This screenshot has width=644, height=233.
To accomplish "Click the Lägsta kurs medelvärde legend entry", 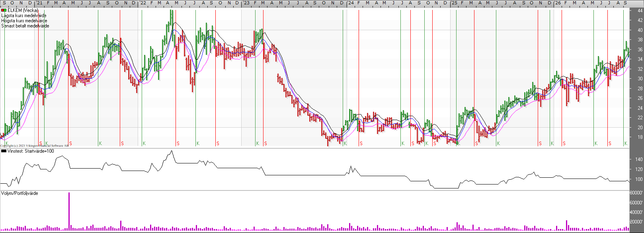I will click(24, 16).
